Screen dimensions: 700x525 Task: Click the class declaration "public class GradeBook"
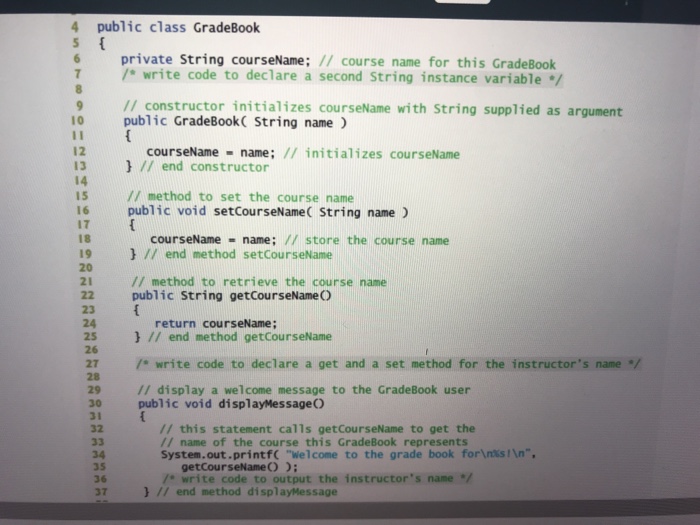coord(178,28)
